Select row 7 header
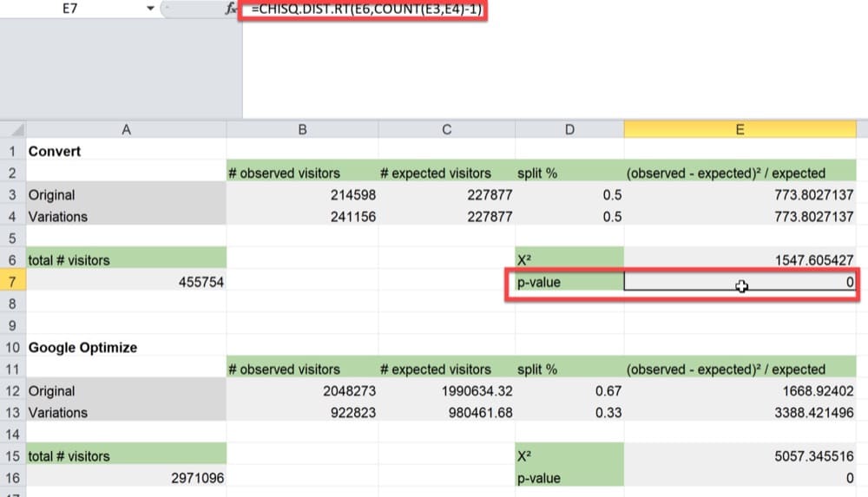Screen dimensions: 868x497 point(12,282)
